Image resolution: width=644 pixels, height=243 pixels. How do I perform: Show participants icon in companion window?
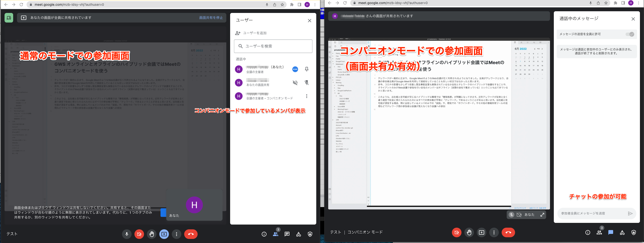(x=599, y=232)
